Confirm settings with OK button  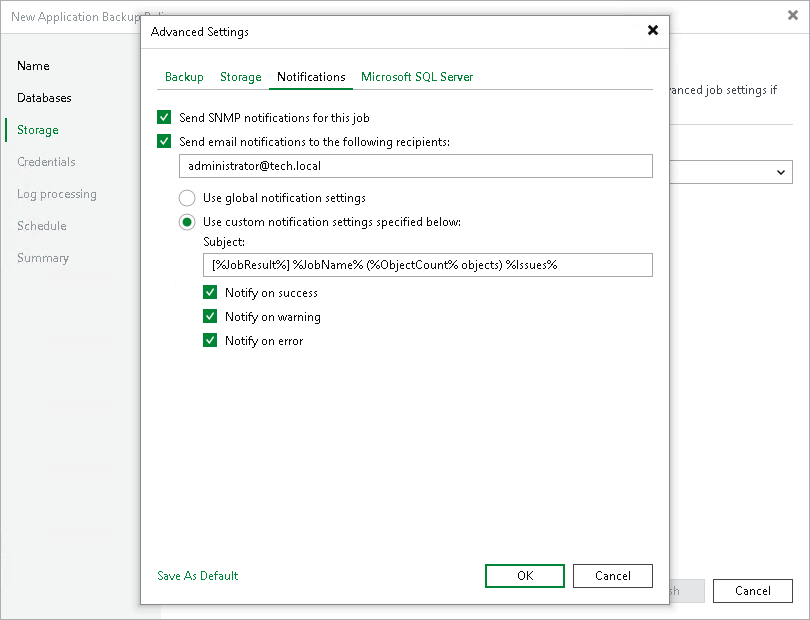(524, 576)
